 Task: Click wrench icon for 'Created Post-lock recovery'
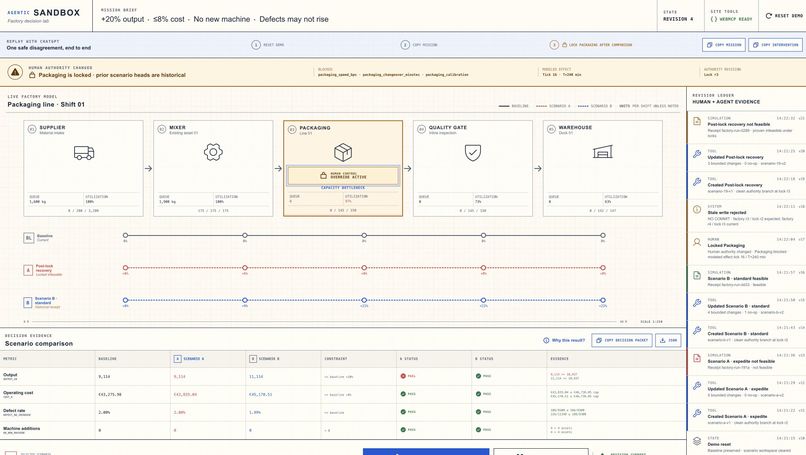(697, 181)
